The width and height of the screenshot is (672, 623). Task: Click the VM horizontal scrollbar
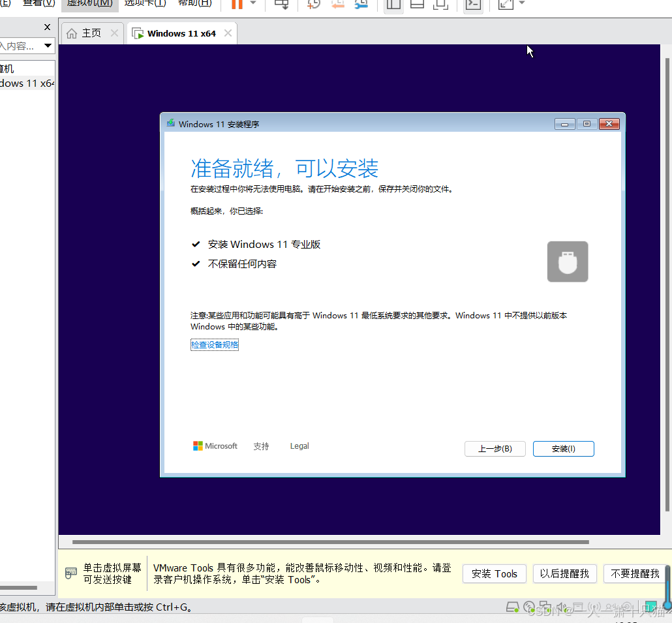[x=330, y=542]
